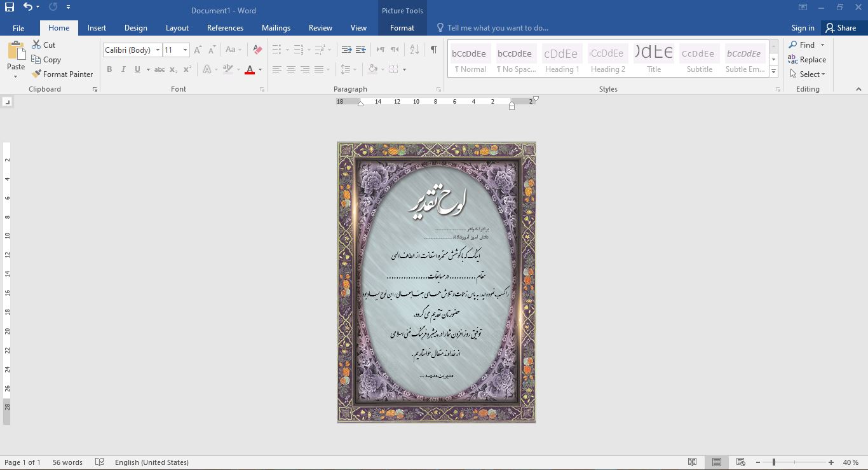
Task: Click the text highlight color button
Action: pos(228,69)
